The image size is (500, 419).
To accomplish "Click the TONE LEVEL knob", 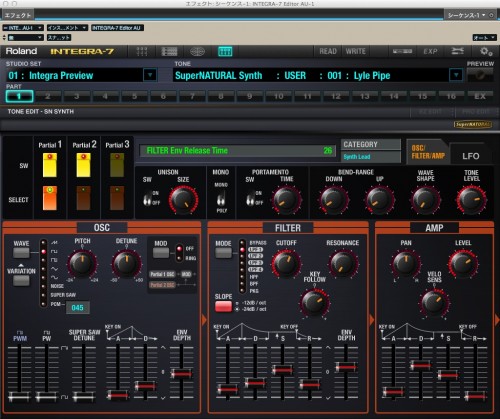I will (x=471, y=200).
